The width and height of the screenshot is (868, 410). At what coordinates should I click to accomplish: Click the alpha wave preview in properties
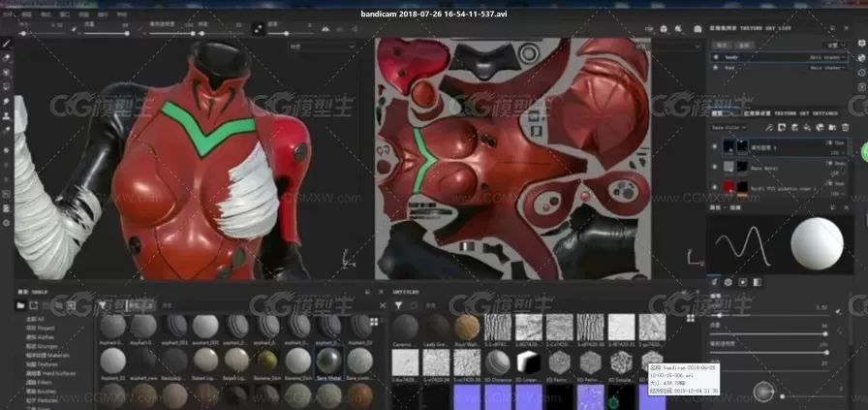(742, 245)
